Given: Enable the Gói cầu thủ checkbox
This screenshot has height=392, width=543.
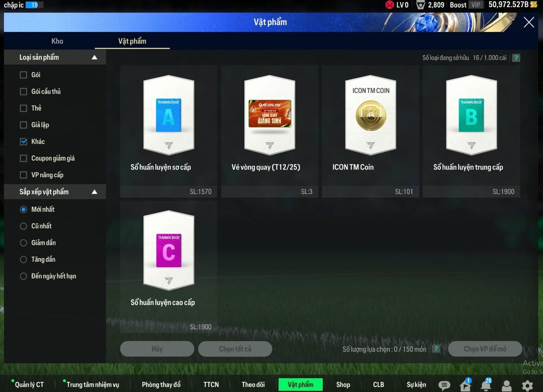Looking at the screenshot, I should (x=24, y=92).
